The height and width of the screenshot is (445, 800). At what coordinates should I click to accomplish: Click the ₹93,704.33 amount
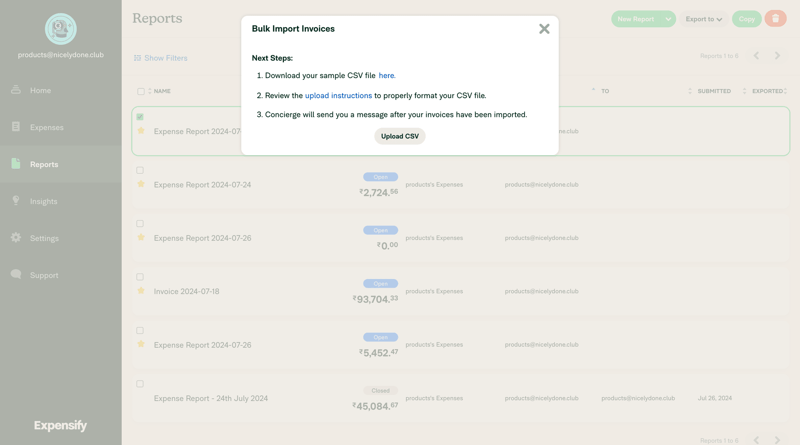[376, 299]
